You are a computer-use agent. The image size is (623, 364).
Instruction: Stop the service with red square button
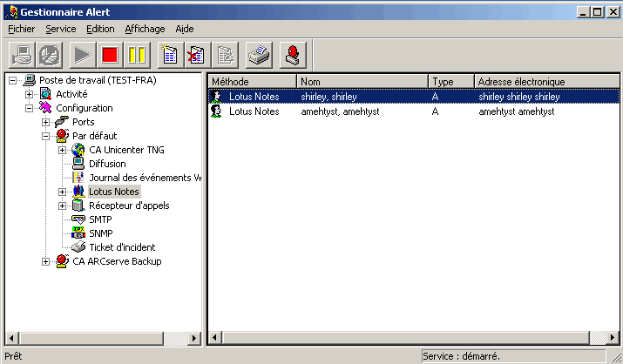pyautogui.click(x=110, y=55)
